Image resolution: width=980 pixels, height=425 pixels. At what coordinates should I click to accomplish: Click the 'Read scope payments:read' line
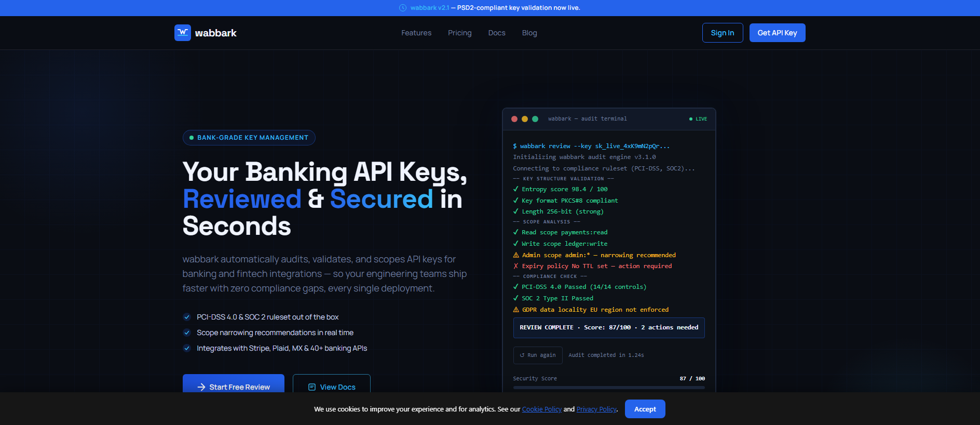pyautogui.click(x=560, y=232)
